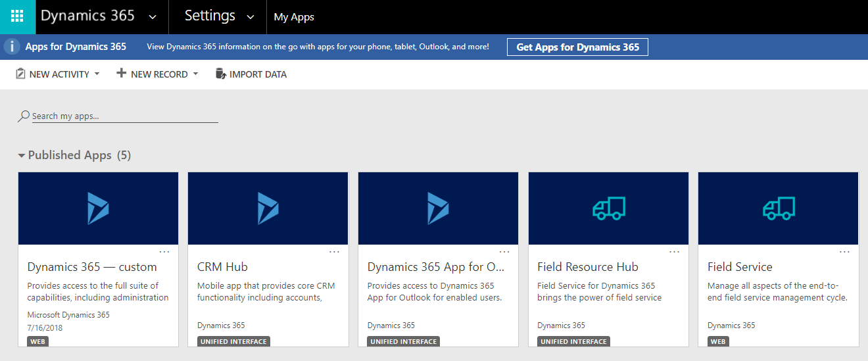Viewport: 868px width, 361px height.
Task: Click the info icon in notification bar
Action: click(12, 47)
